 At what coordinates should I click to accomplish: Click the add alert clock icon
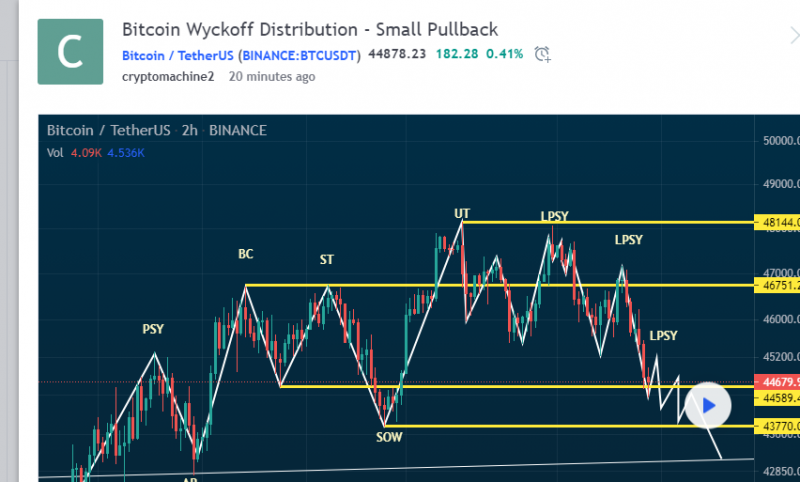point(542,54)
